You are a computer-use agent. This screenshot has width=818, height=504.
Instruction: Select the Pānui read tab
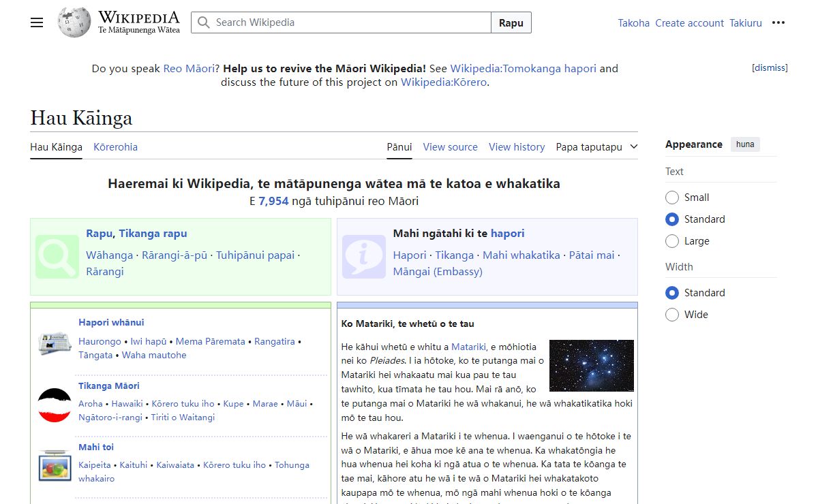point(399,147)
